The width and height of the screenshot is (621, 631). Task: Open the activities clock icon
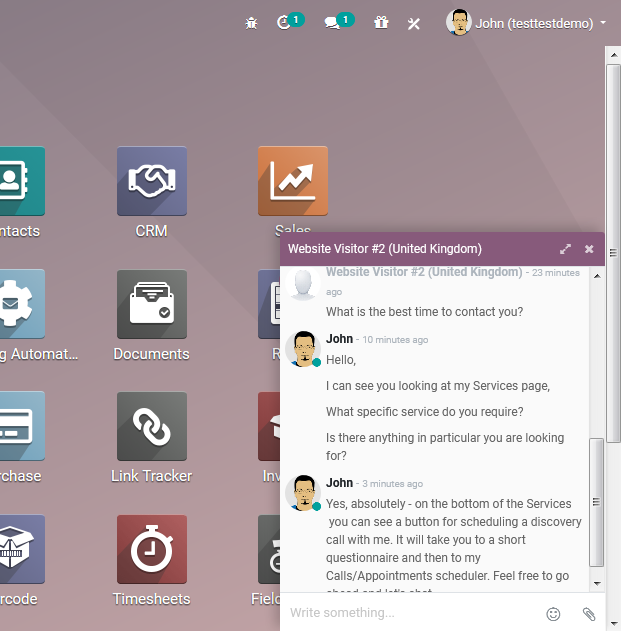283,22
